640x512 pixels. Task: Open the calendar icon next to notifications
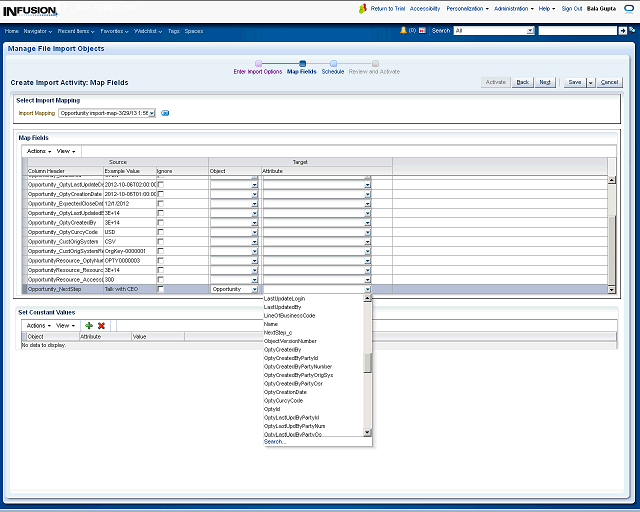point(422,30)
